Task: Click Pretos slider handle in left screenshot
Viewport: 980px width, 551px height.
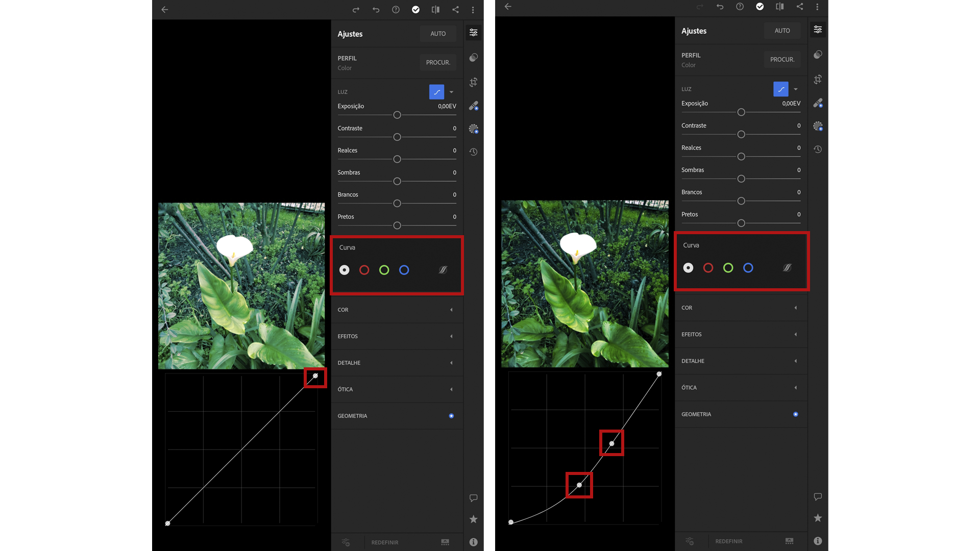Action: tap(397, 226)
